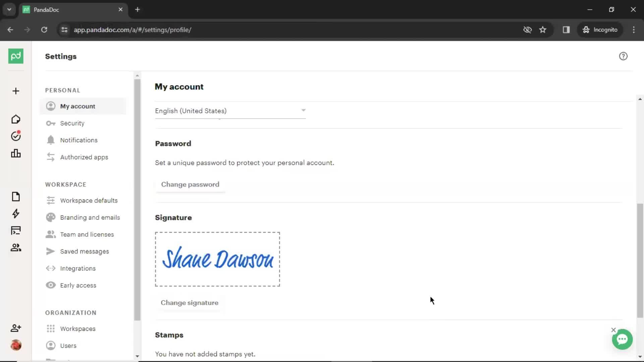Open Integrations settings in sidebar
Screen dimensions: 644x362
coord(78,268)
